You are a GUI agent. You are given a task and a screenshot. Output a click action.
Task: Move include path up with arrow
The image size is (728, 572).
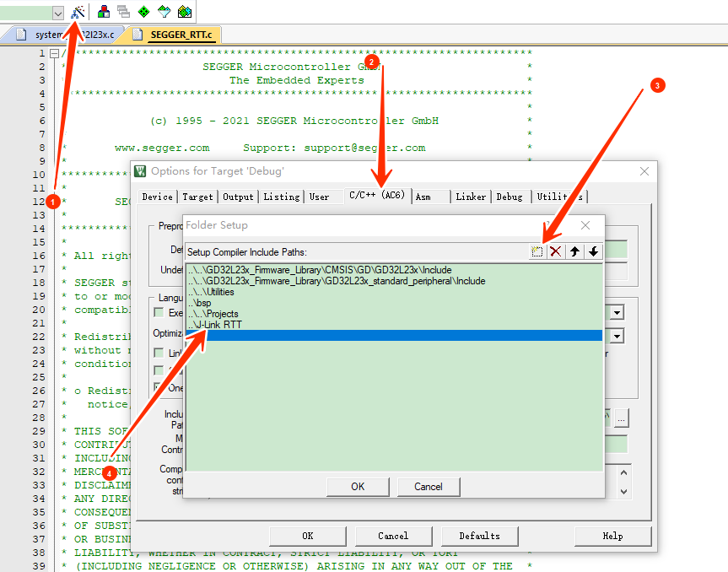[x=574, y=251]
